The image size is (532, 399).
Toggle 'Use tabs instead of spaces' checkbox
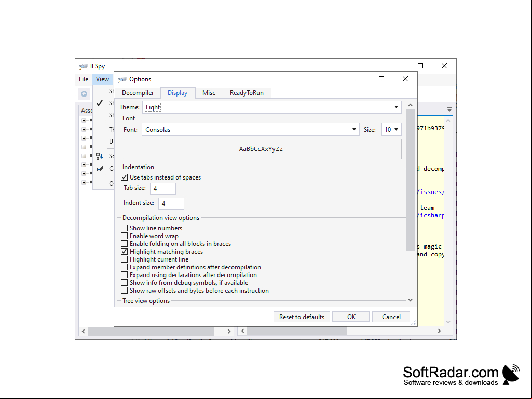(125, 177)
